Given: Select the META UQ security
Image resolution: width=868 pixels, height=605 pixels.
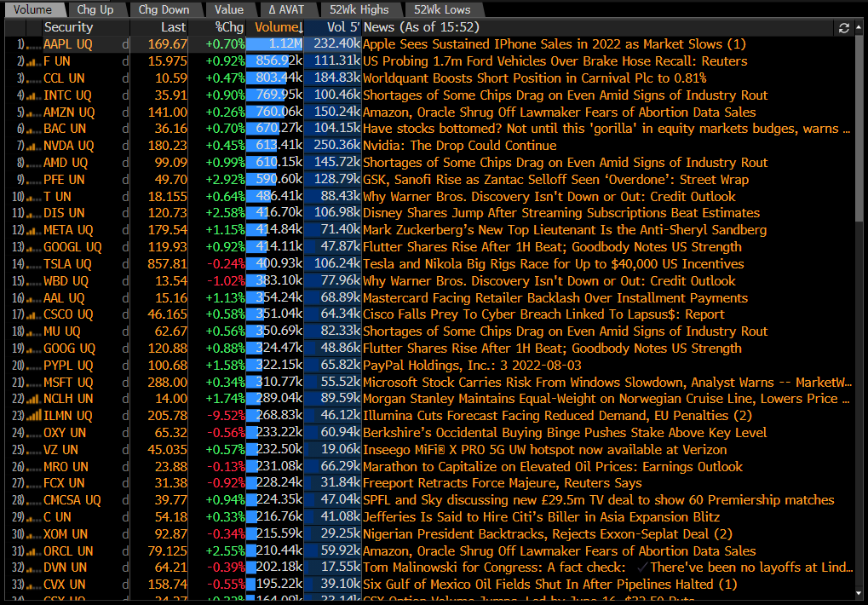Looking at the screenshot, I should [69, 230].
